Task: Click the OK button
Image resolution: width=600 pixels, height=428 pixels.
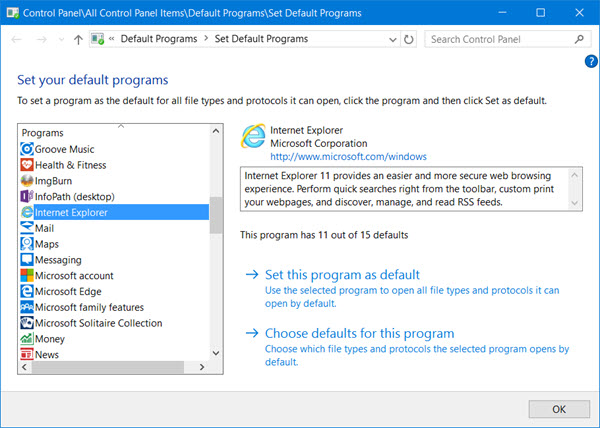Action: click(x=559, y=409)
